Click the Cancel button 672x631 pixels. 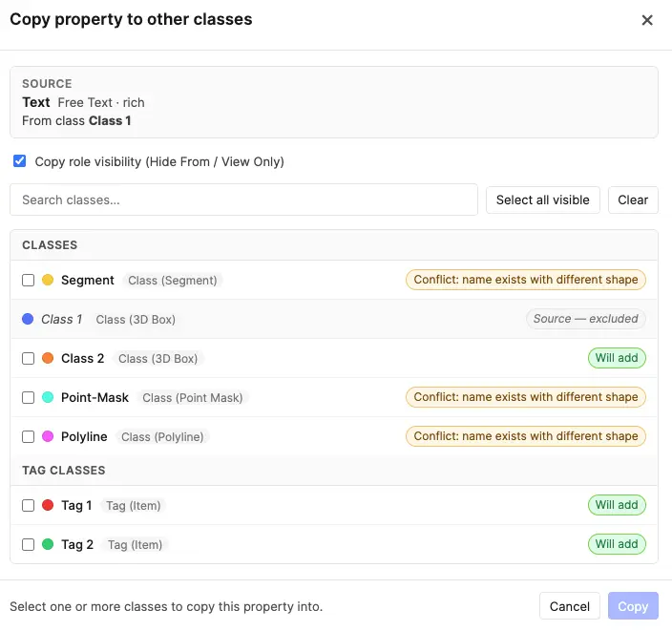pyautogui.click(x=569, y=606)
